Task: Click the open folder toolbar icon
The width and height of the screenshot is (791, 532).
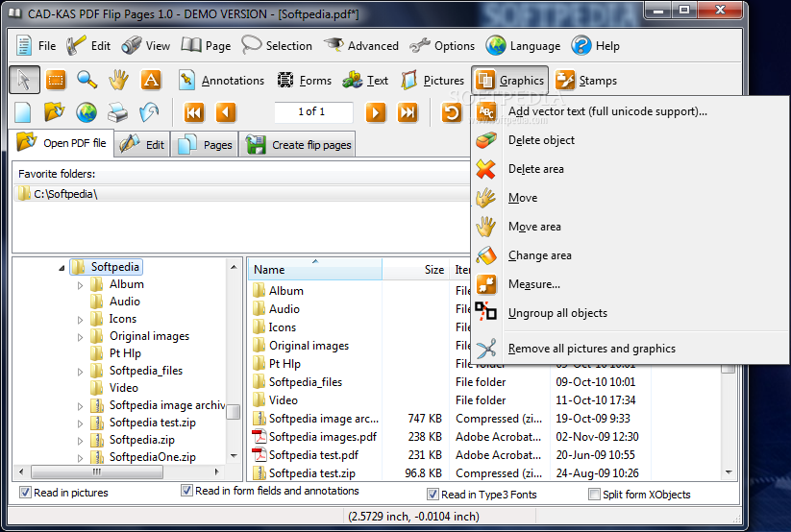Action: [54, 112]
